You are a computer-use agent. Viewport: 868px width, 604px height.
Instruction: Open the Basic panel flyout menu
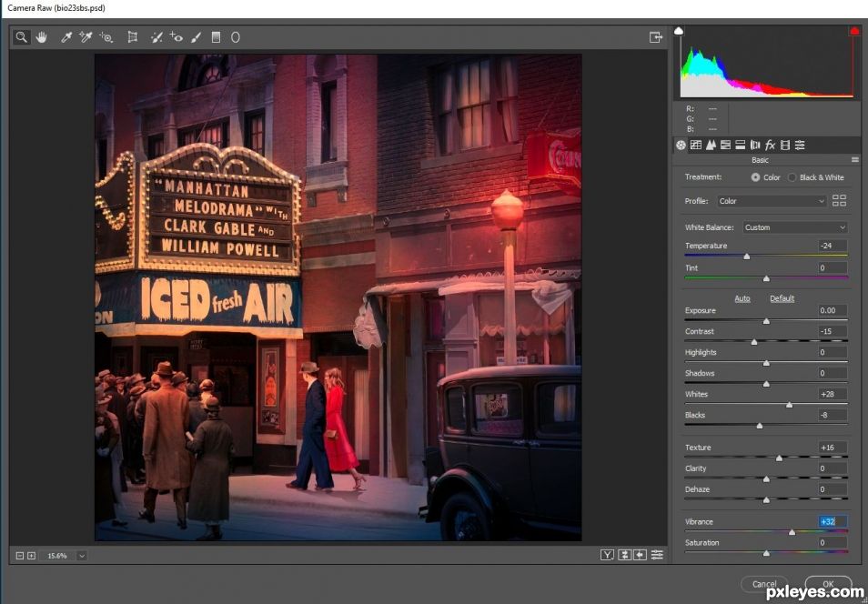(854, 160)
